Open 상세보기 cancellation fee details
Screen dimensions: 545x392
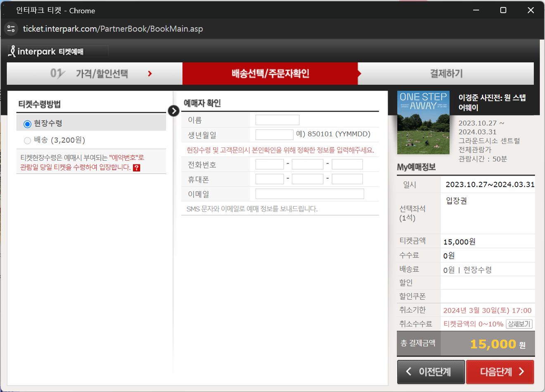(519, 324)
